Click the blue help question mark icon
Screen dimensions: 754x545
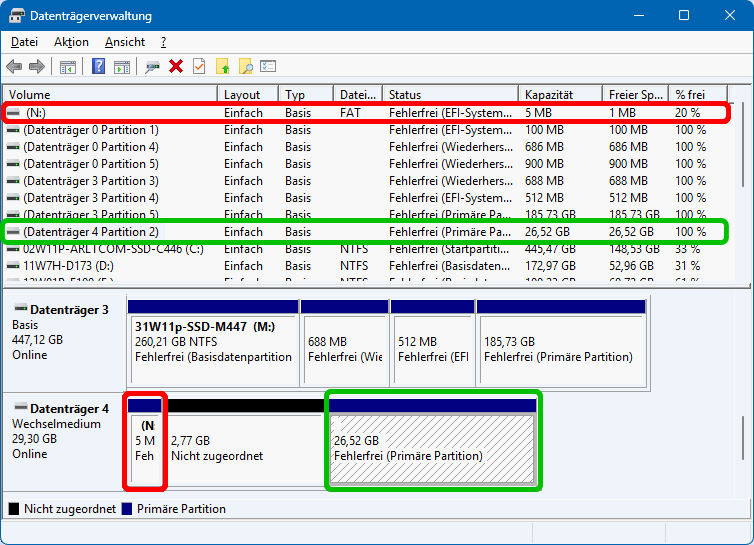click(99, 67)
